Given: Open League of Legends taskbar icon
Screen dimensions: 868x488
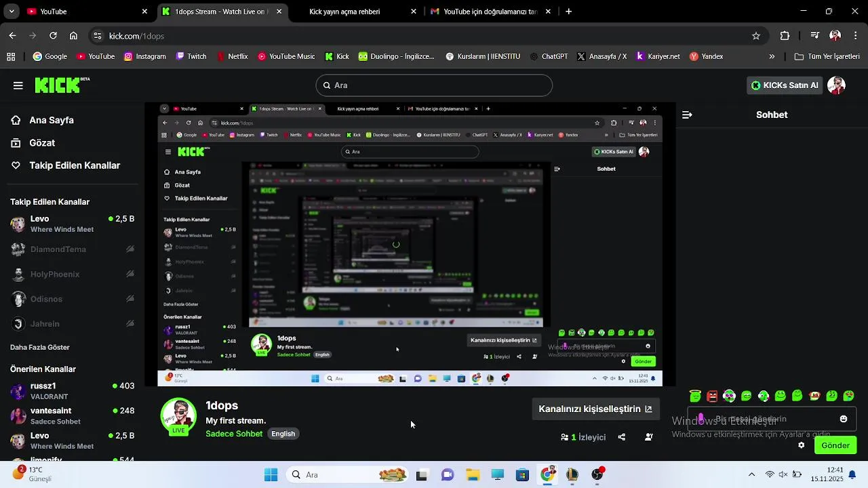Looking at the screenshot, I should pos(572,474).
